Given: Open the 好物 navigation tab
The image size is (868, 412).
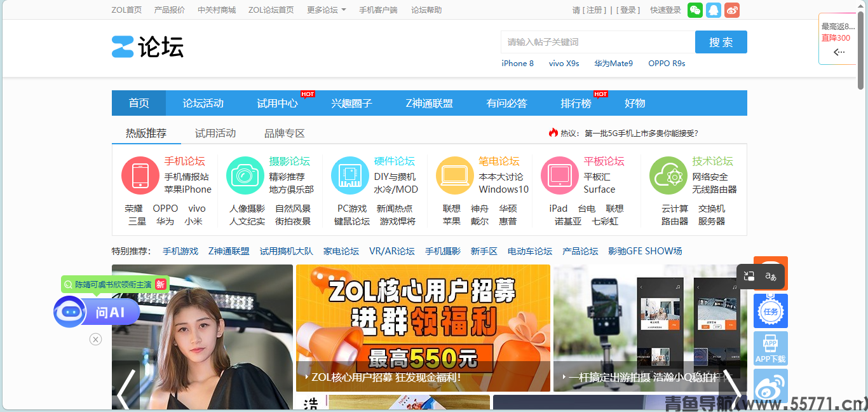Looking at the screenshot, I should click(635, 103).
